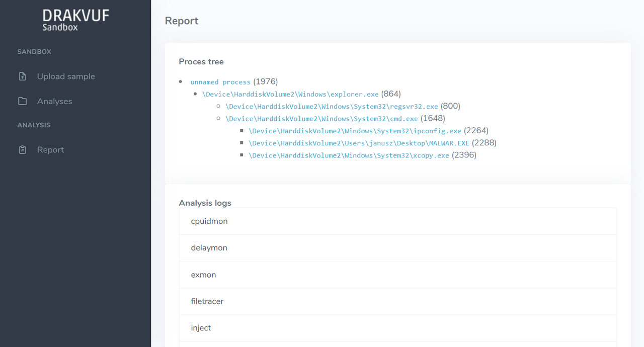Screen dimensions: 644x347
Task: Open MALWAR.EXE process link
Action: point(359,143)
